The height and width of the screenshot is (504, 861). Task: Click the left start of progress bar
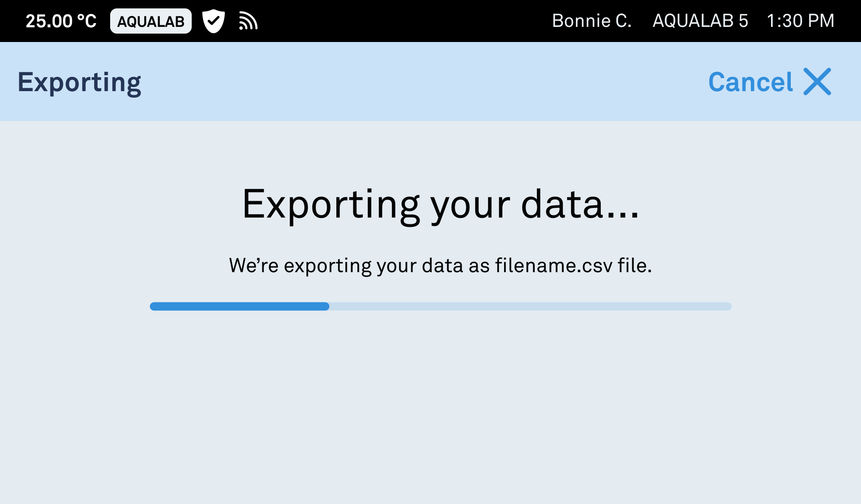(154, 306)
